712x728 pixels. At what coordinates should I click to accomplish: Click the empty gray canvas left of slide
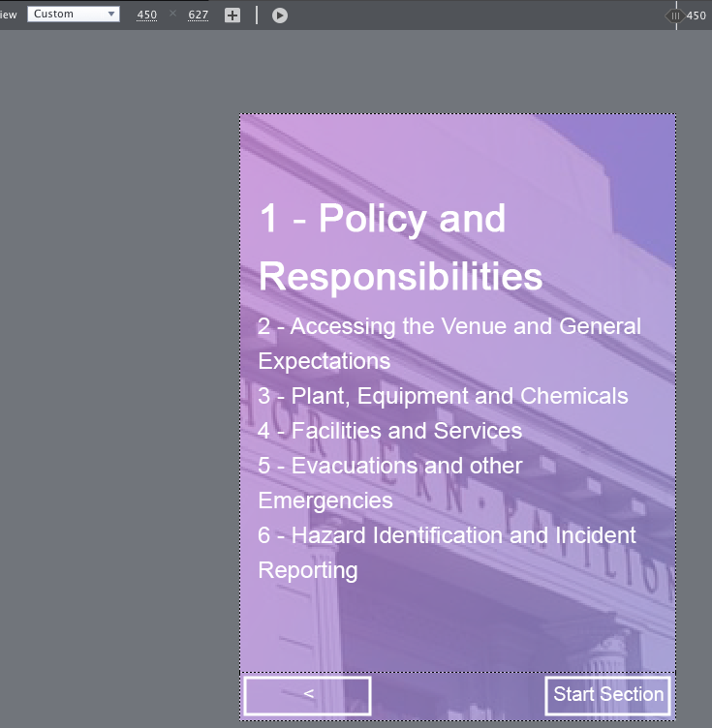(116, 387)
